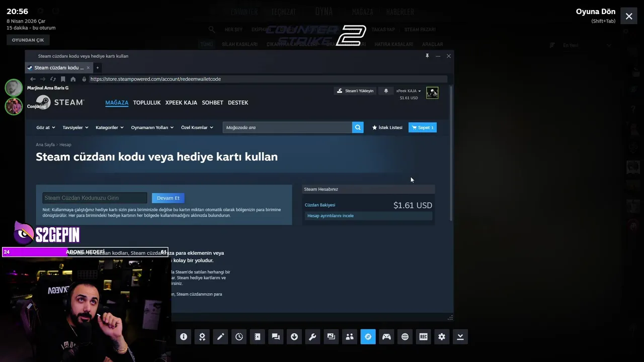This screenshot has width=644, height=362.
Task: Open the notifications bell icon
Action: [x=386, y=91]
